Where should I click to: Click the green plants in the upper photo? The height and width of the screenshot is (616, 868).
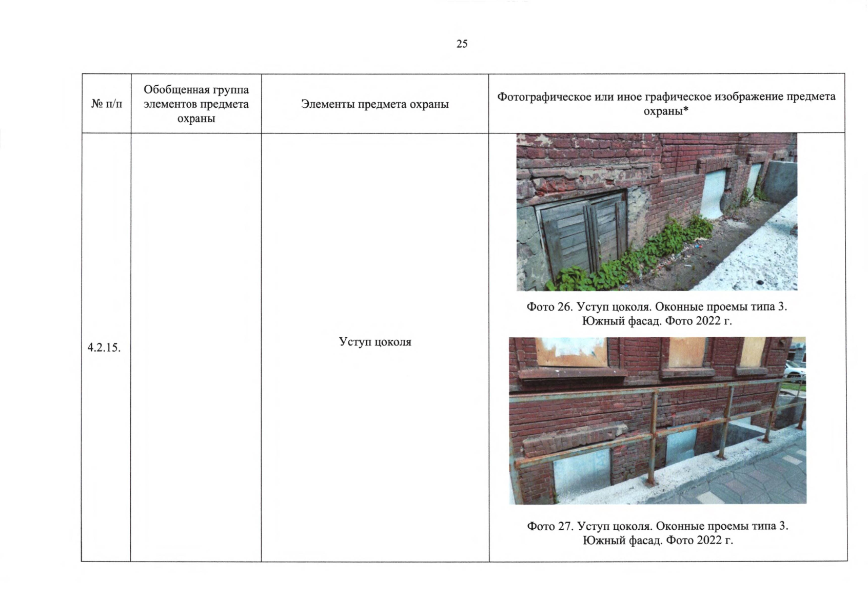click(x=636, y=257)
